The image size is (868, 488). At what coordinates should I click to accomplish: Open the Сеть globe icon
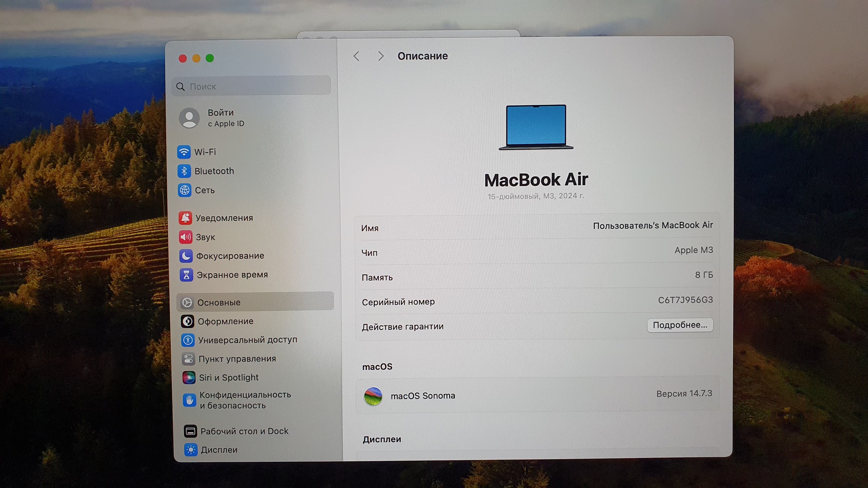(185, 190)
